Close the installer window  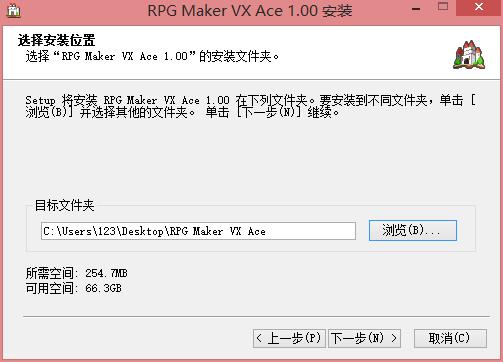pos(479,7)
